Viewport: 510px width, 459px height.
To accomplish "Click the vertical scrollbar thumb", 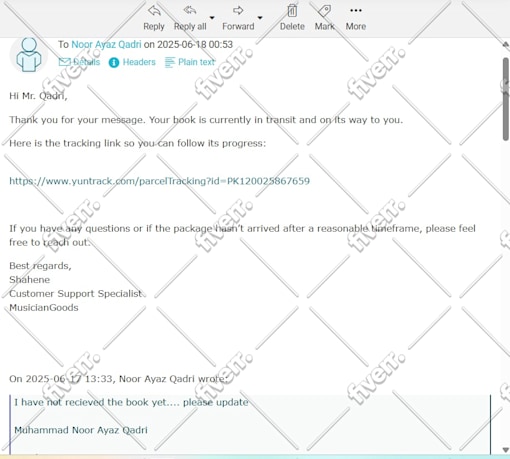I will point(506,99).
